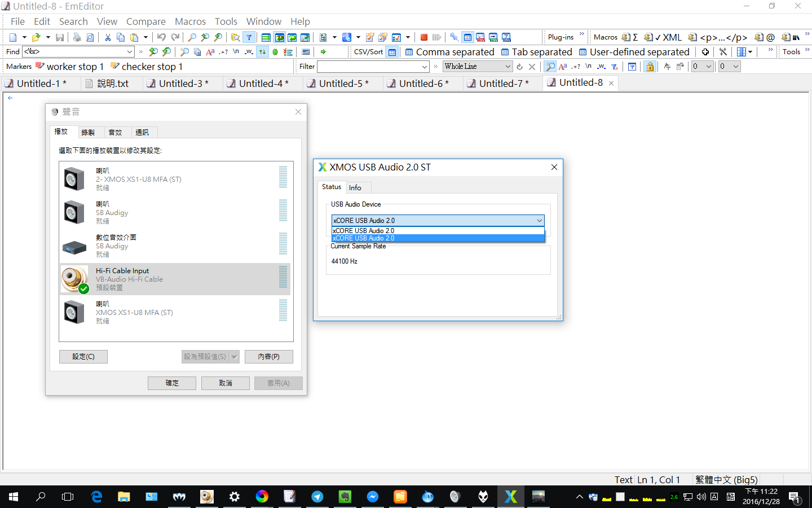
Task: Toggle regular expressions in Find toolbar
Action: (x=223, y=52)
